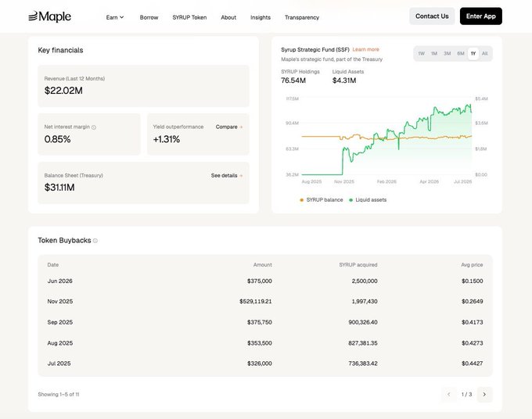Go to the next buybacks page
The height and width of the screenshot is (419, 532).
pos(484,394)
